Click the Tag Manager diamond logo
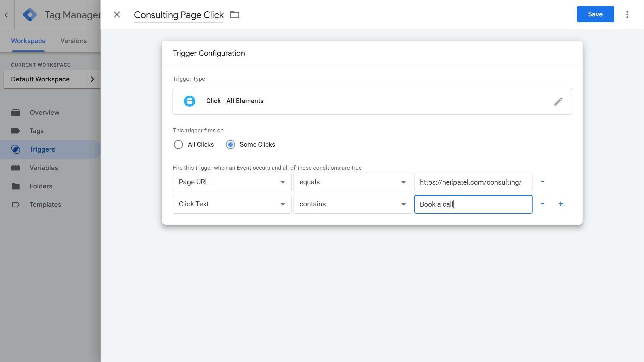This screenshot has width=644, height=362. [x=30, y=15]
